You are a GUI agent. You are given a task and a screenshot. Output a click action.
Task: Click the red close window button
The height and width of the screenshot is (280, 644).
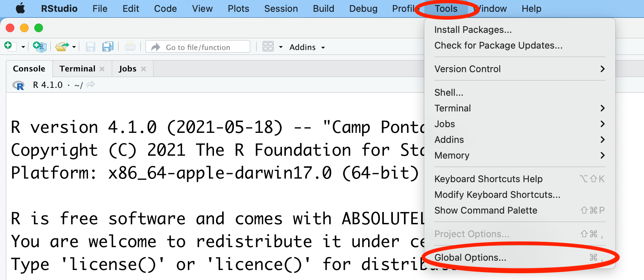10,28
